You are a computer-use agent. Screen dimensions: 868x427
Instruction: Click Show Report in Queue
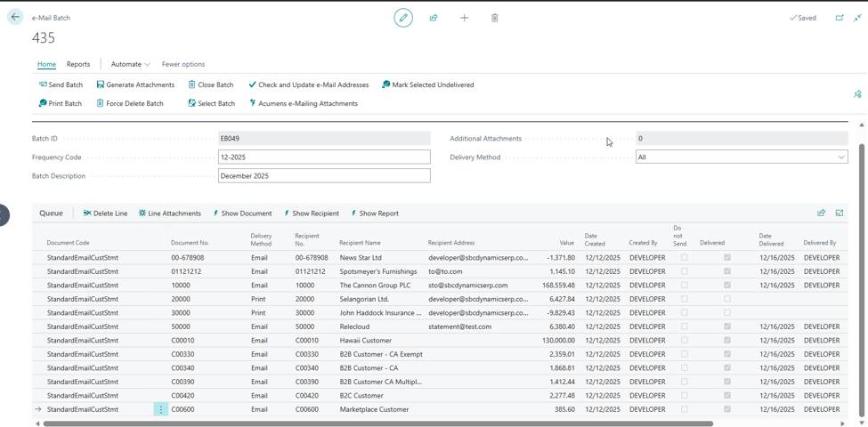[x=375, y=213]
